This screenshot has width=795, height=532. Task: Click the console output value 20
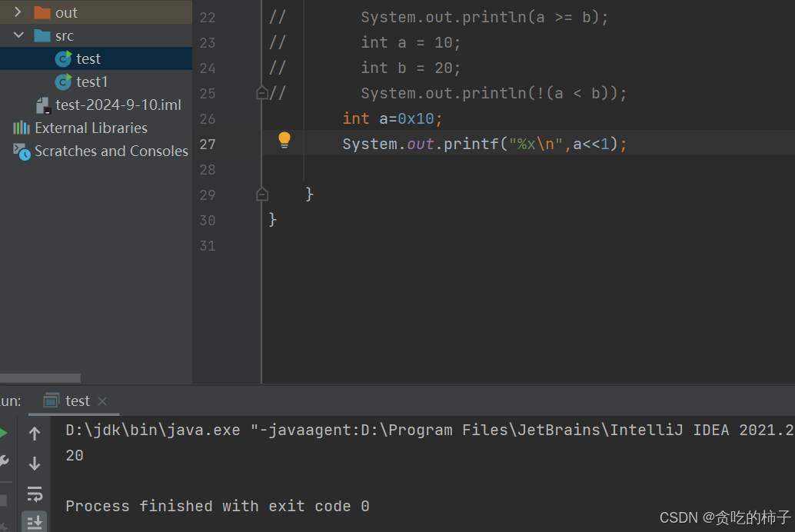click(75, 455)
